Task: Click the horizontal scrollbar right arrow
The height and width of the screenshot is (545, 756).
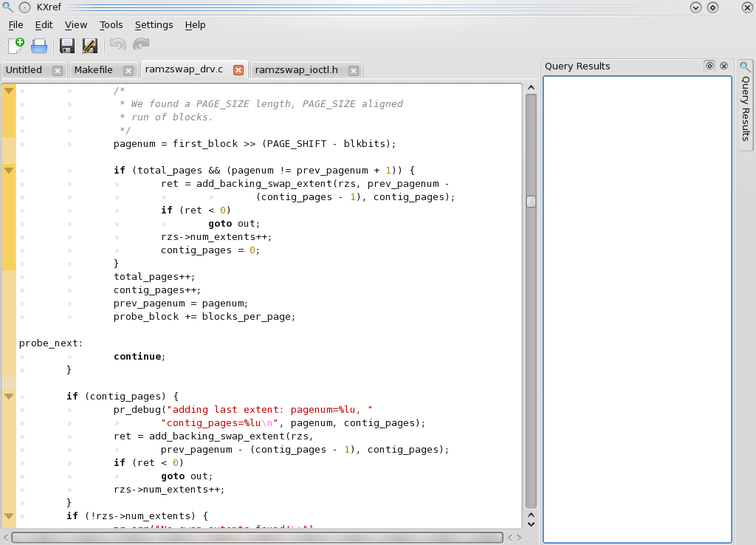Action: coord(519,538)
